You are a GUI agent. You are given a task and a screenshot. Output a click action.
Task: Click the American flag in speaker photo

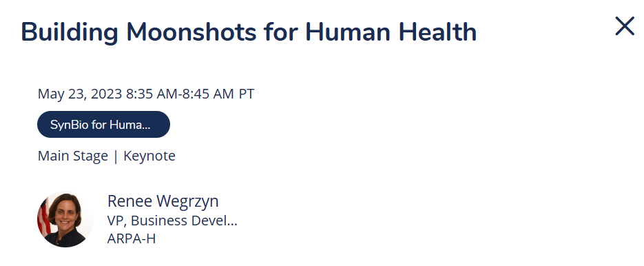point(43,218)
